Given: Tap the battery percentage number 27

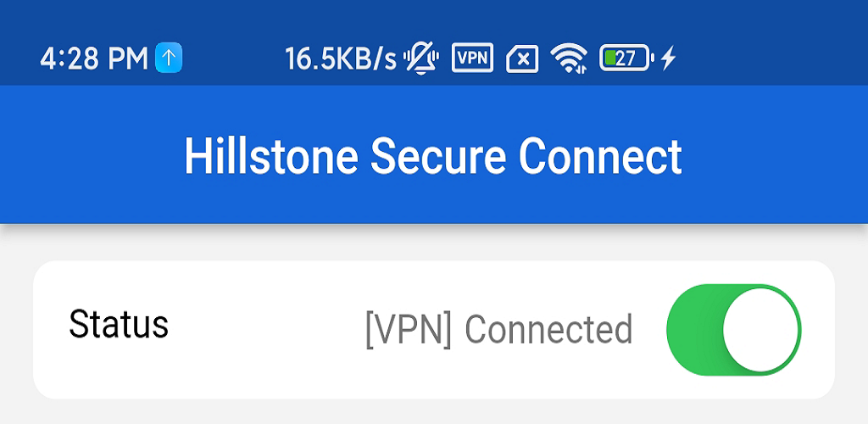Looking at the screenshot, I should tap(626, 58).
